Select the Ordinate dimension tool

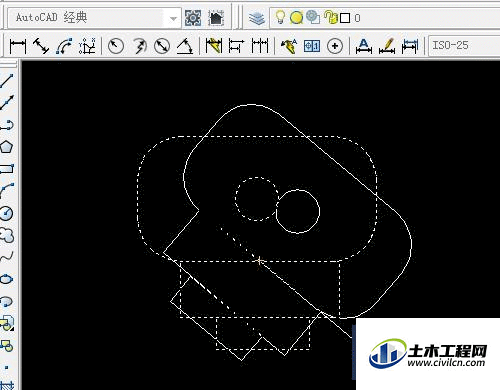[x=87, y=46]
